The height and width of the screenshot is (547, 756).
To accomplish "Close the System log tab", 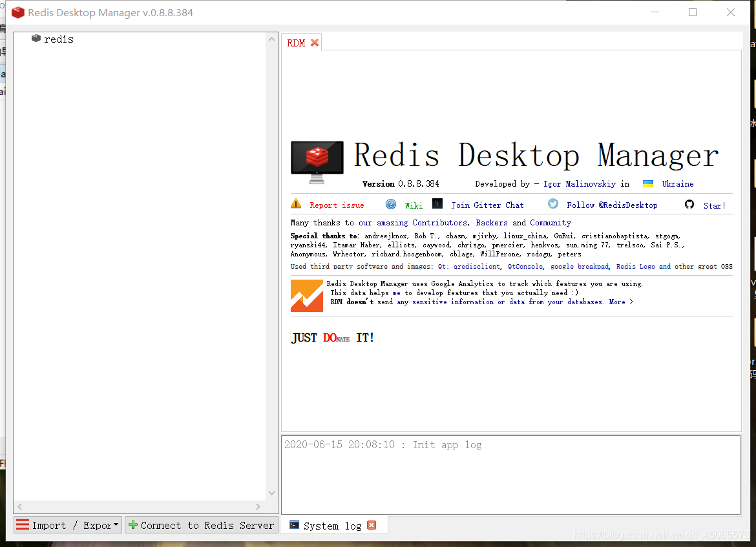I will pyautogui.click(x=372, y=525).
